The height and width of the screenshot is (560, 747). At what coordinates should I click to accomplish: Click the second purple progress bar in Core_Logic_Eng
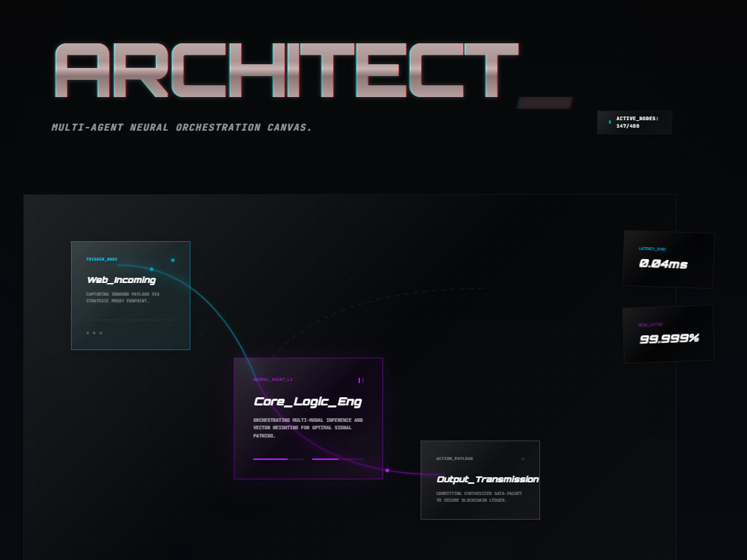(x=338, y=459)
